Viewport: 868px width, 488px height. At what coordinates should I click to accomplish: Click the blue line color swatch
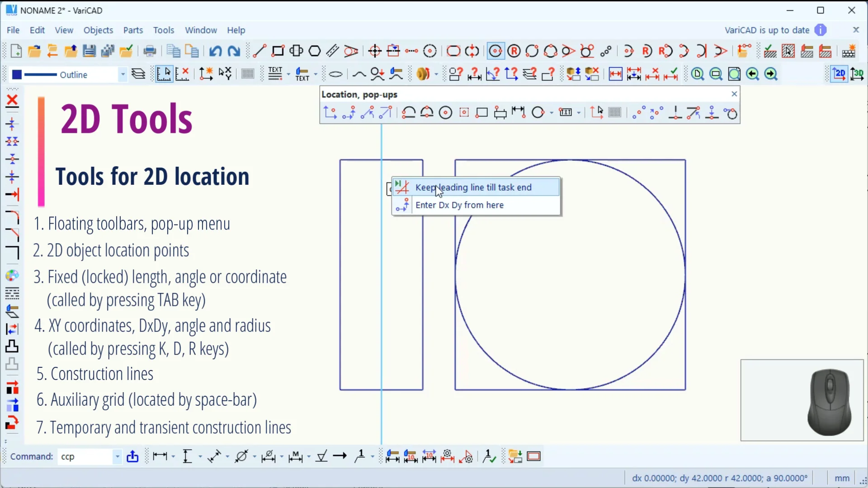17,75
